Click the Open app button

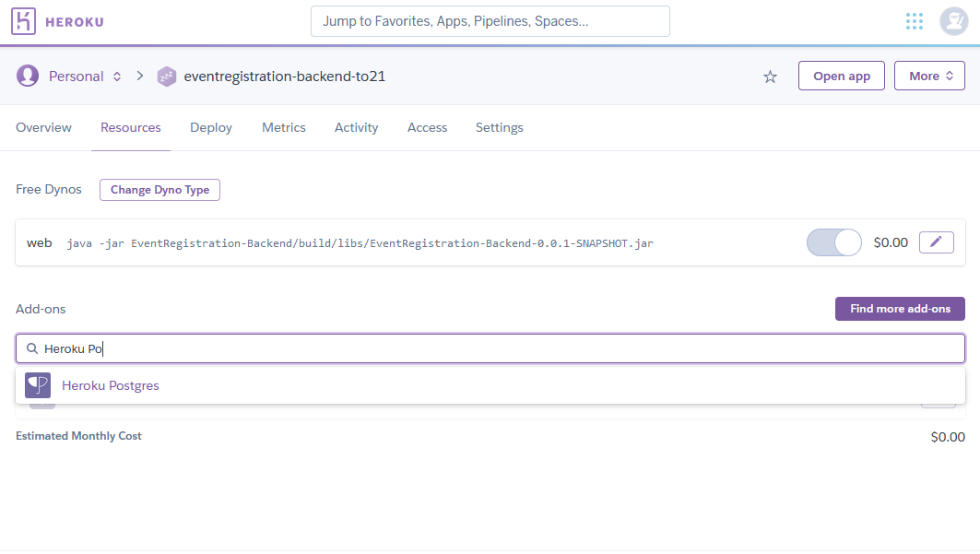pyautogui.click(x=841, y=77)
